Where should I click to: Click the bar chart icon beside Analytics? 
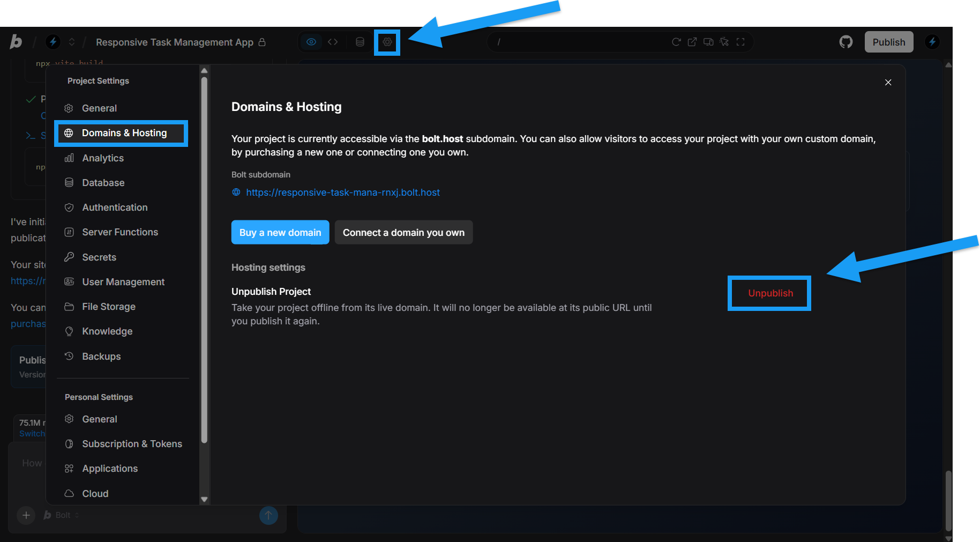point(69,158)
